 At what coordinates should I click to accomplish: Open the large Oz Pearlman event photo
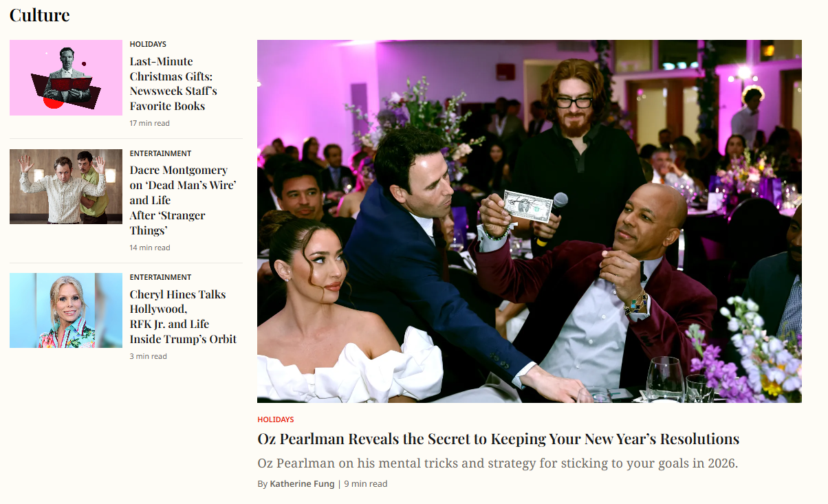530,221
